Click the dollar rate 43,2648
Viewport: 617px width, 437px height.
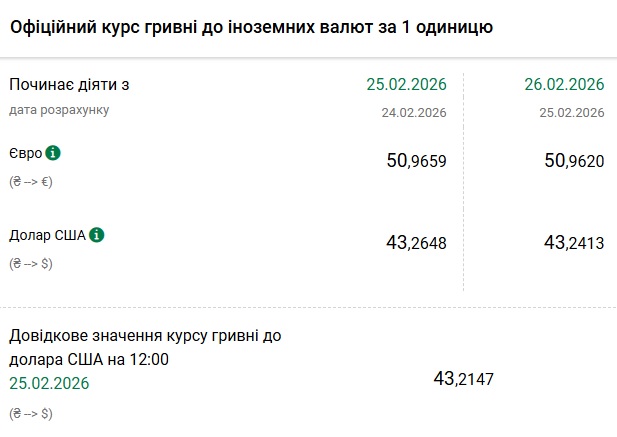[416, 243]
